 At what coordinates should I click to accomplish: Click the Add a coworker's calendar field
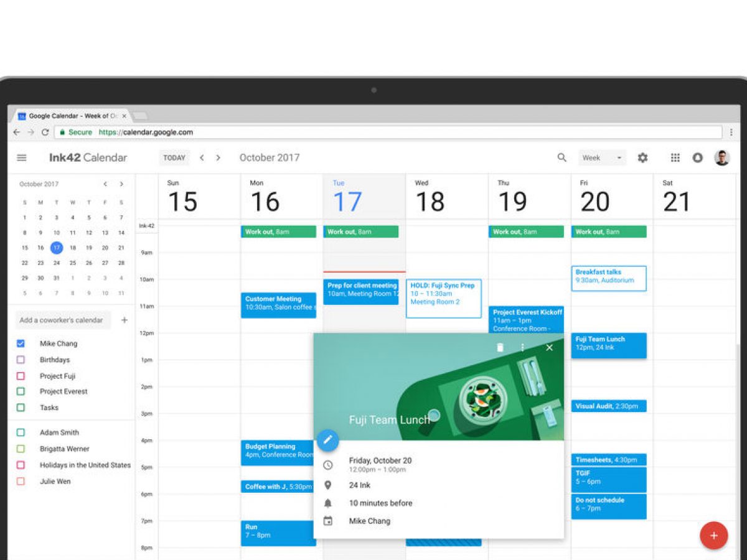click(62, 320)
